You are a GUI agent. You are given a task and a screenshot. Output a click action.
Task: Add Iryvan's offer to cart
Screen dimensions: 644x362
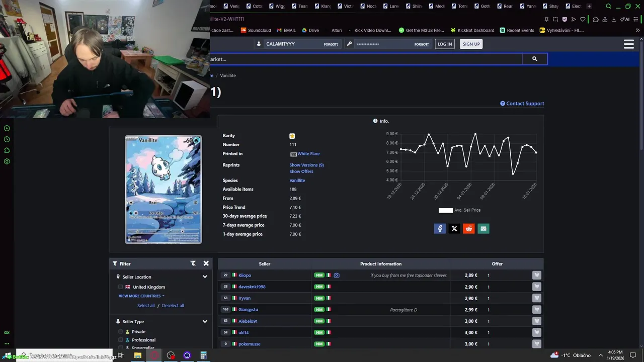(537, 298)
